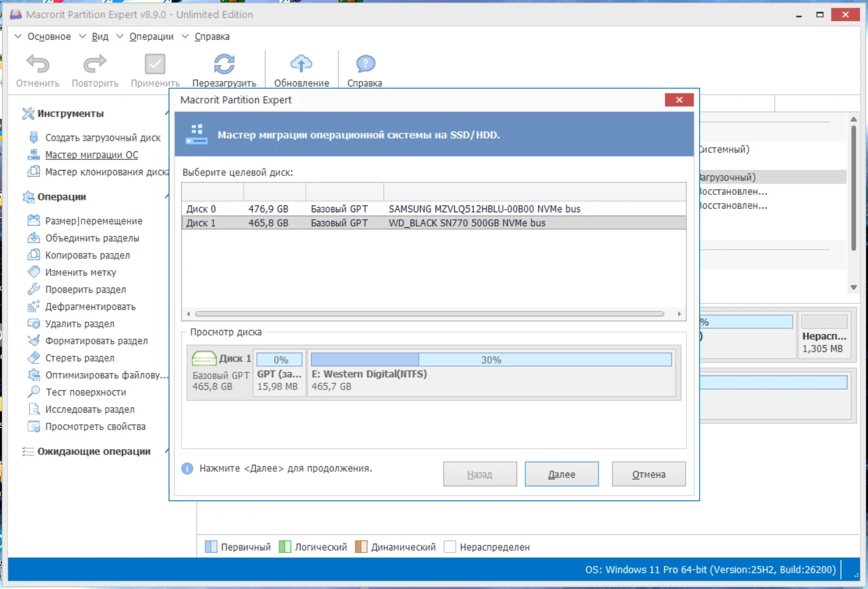The height and width of the screenshot is (589, 868).
Task: Collapse the Инструменты sidebar section
Action: 166,113
